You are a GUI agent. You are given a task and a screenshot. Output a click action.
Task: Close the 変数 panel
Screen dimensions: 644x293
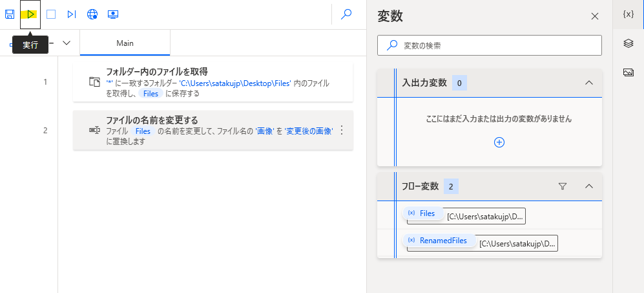594,16
